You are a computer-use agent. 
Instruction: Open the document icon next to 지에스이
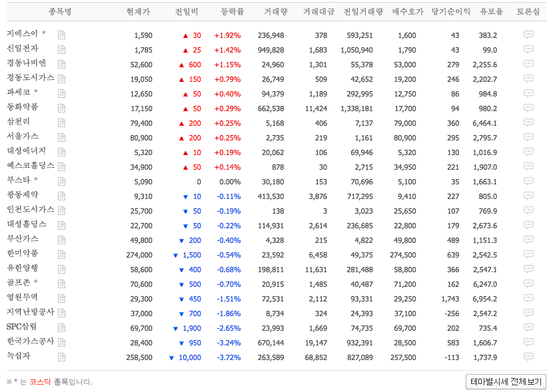tap(61, 35)
